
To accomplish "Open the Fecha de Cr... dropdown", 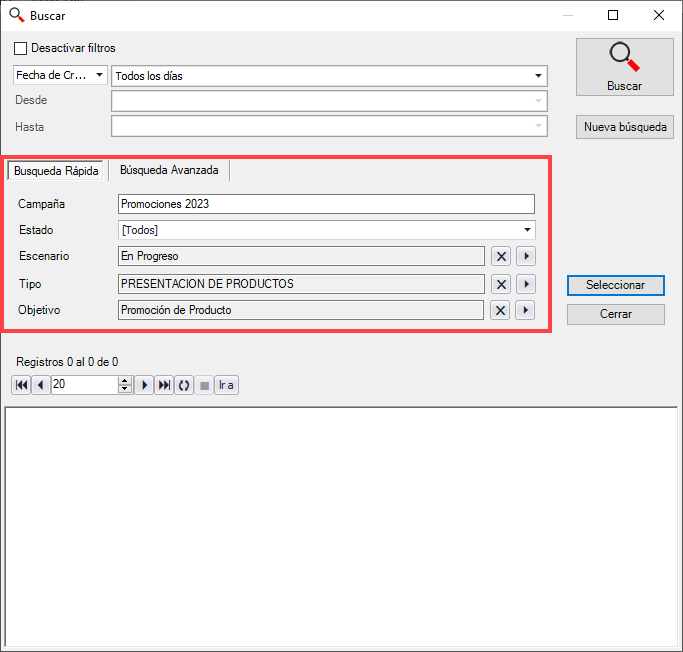I will tap(60, 75).
